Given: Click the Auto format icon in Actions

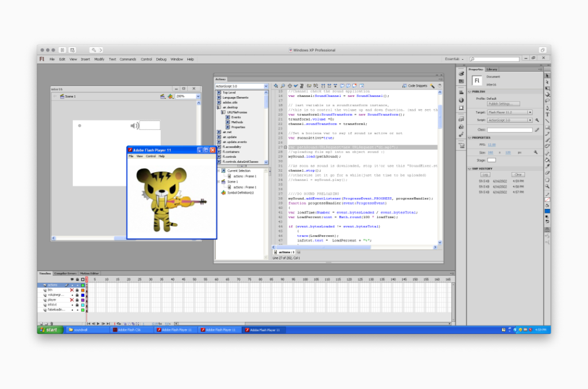Looking at the screenshot, I should tap(302, 86).
